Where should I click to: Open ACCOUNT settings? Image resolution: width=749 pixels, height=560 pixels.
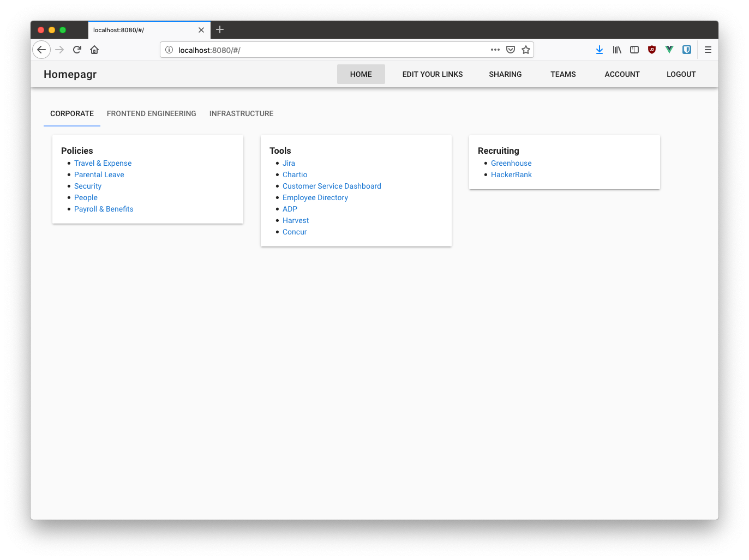pos(622,74)
